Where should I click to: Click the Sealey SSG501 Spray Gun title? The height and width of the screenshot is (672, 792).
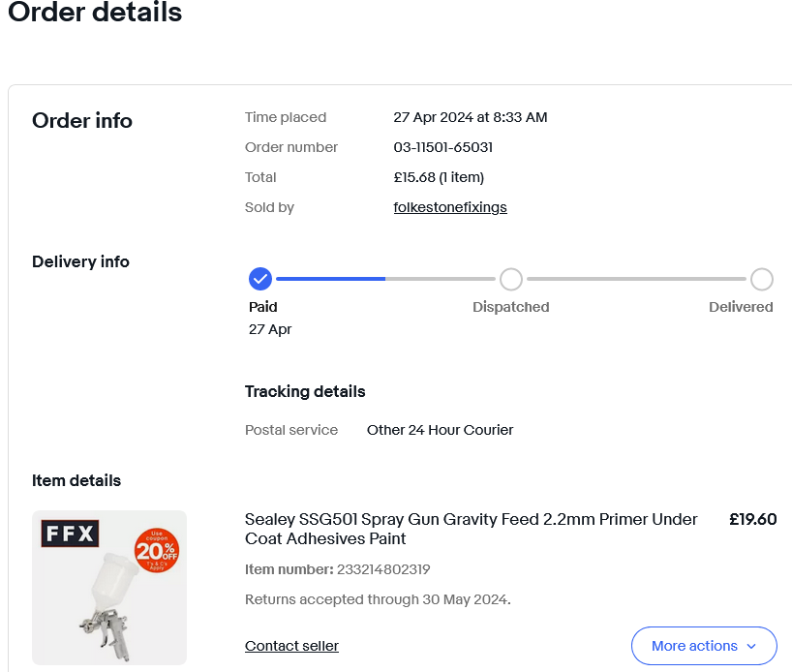tap(471, 529)
